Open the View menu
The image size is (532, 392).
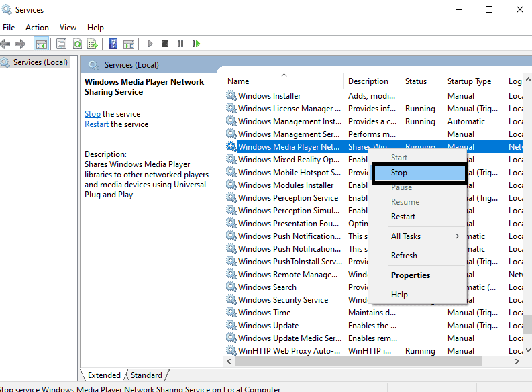[x=68, y=28]
